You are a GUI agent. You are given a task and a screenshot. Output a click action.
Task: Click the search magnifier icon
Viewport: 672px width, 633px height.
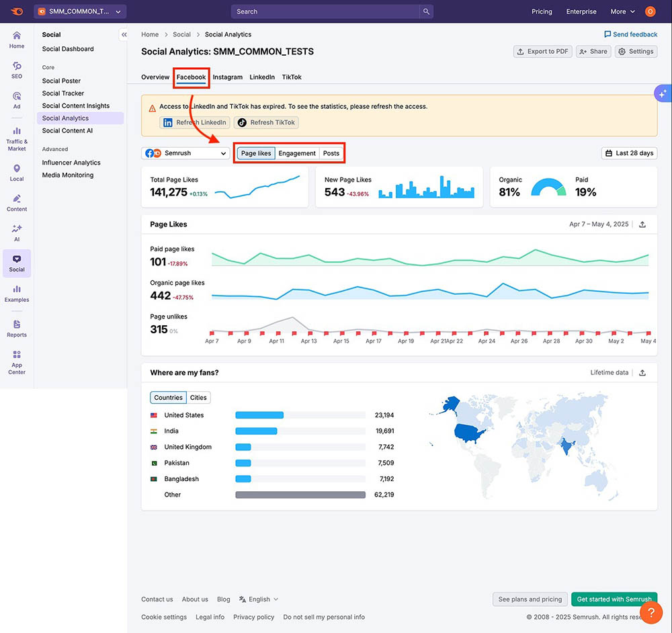point(426,11)
